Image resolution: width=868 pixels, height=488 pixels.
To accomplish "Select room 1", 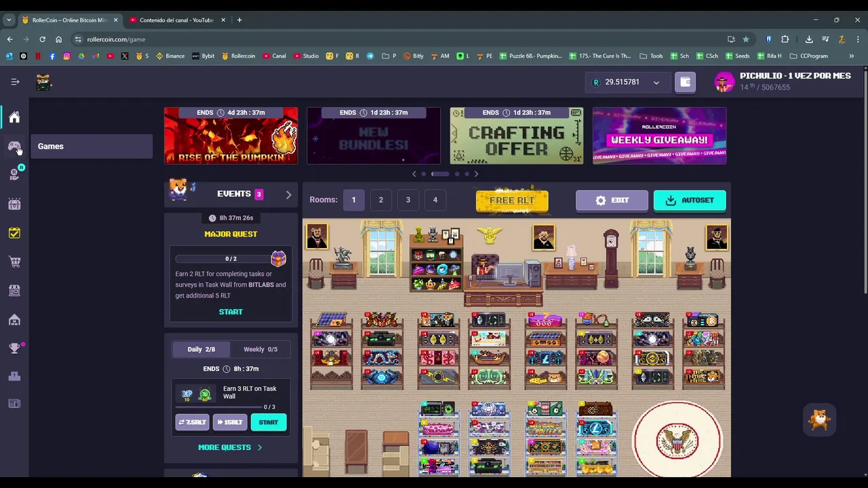I will [x=353, y=200].
